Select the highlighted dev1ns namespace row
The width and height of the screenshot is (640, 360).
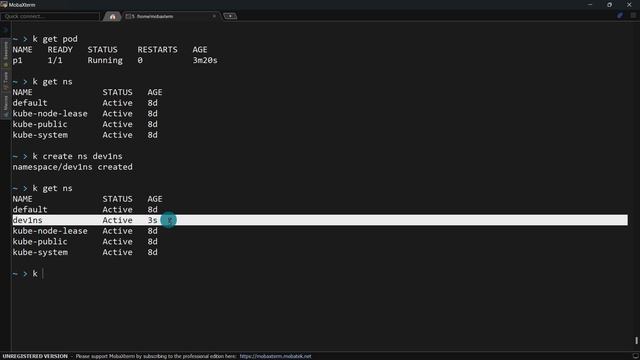tap(320, 220)
